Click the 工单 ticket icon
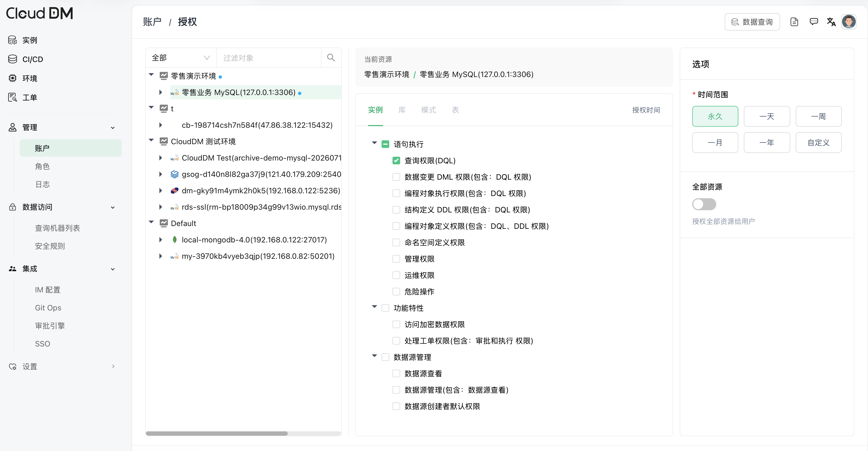This screenshot has width=868, height=451. point(13,97)
